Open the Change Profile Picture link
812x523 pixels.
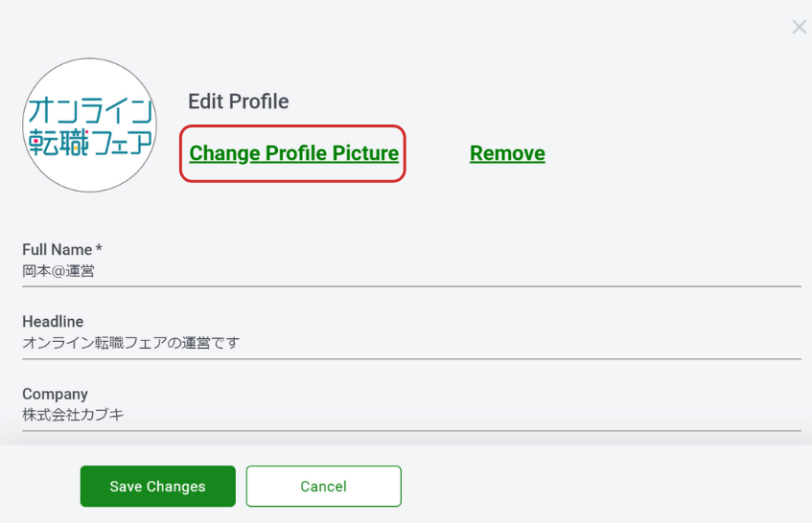293,153
